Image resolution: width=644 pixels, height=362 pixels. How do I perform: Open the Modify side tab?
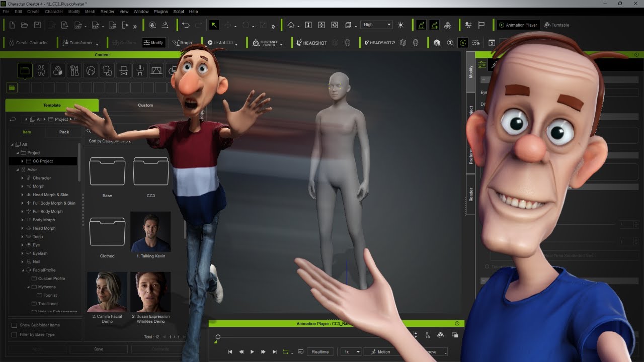(471, 72)
